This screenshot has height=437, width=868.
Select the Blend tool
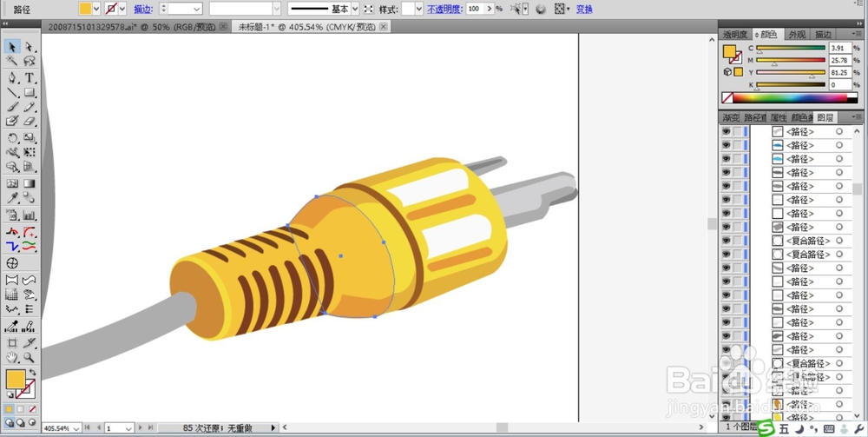(30, 198)
